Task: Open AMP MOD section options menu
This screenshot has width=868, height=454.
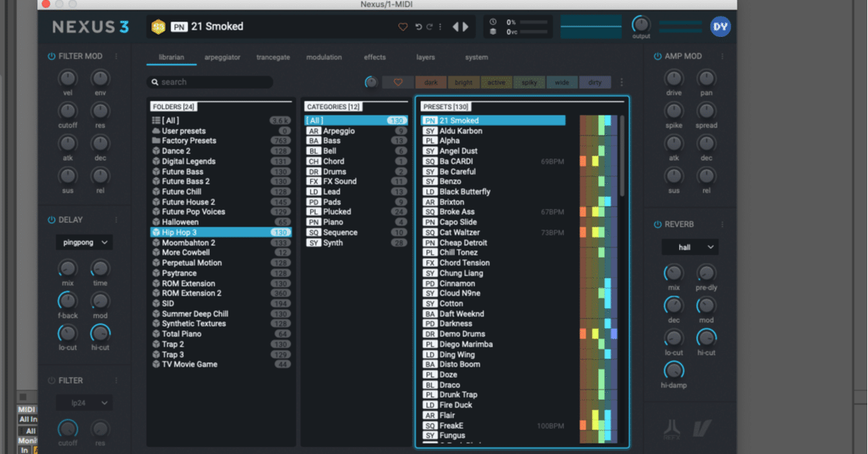Action: click(x=723, y=56)
